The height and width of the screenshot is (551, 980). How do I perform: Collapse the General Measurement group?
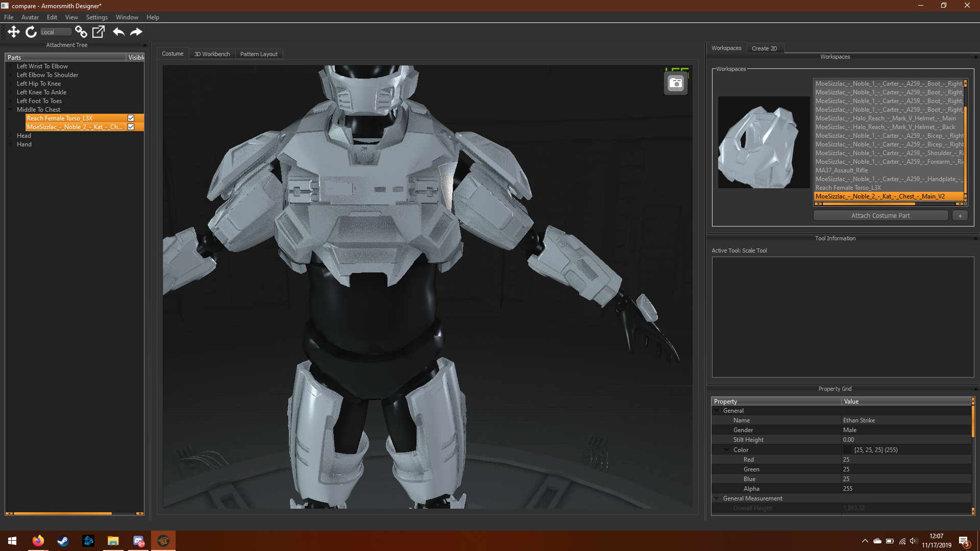717,498
